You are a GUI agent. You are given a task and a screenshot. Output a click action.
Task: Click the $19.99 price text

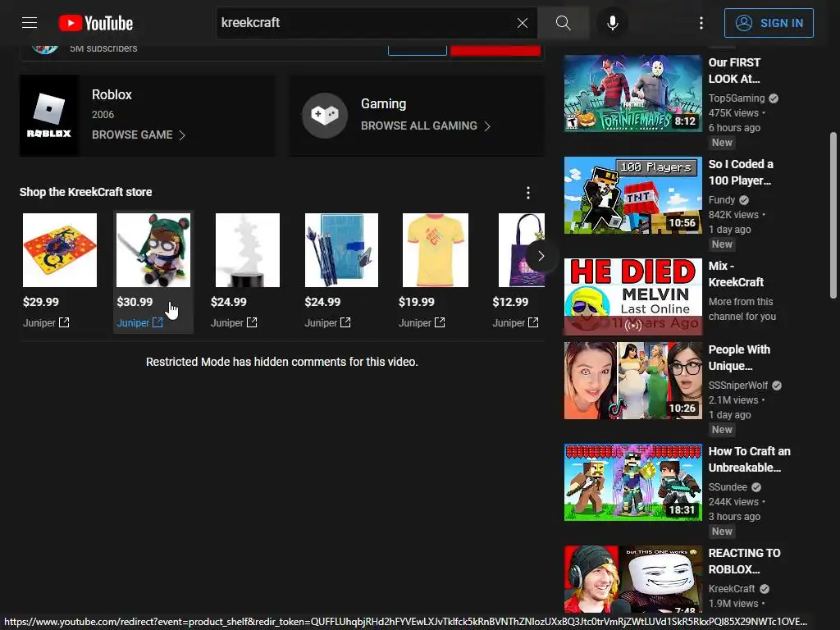pyautogui.click(x=416, y=302)
